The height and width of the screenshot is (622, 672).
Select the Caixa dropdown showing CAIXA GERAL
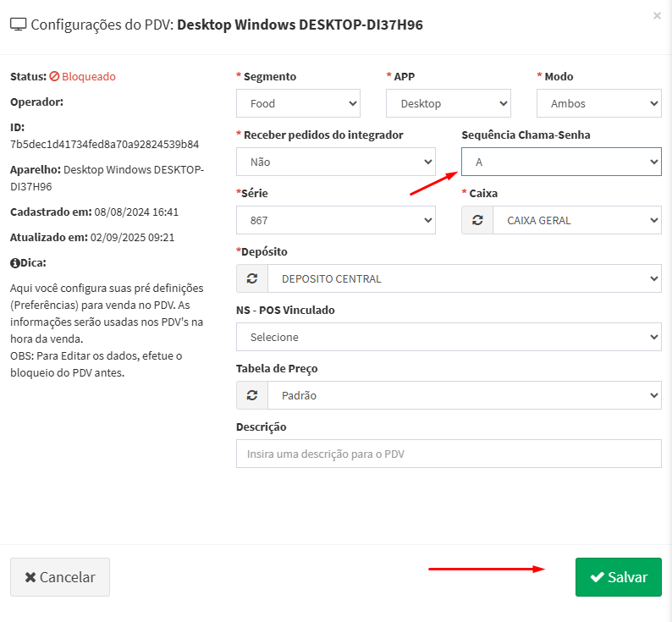click(x=577, y=220)
